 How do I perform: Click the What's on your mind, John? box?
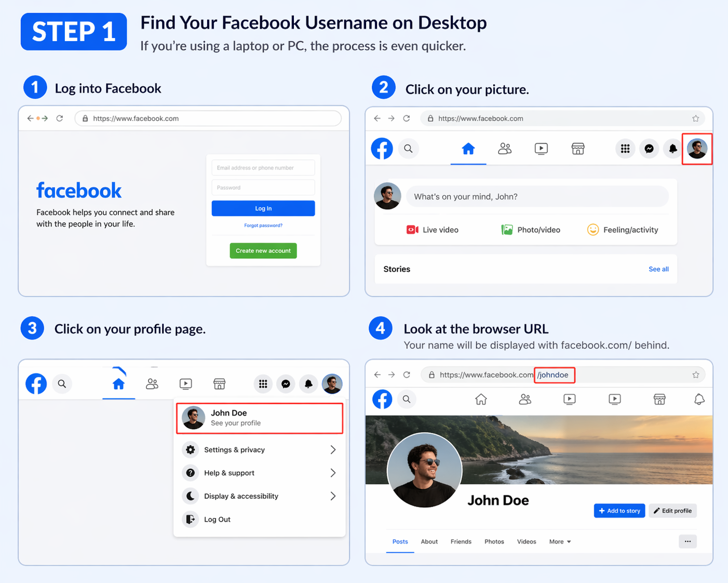[x=537, y=196]
